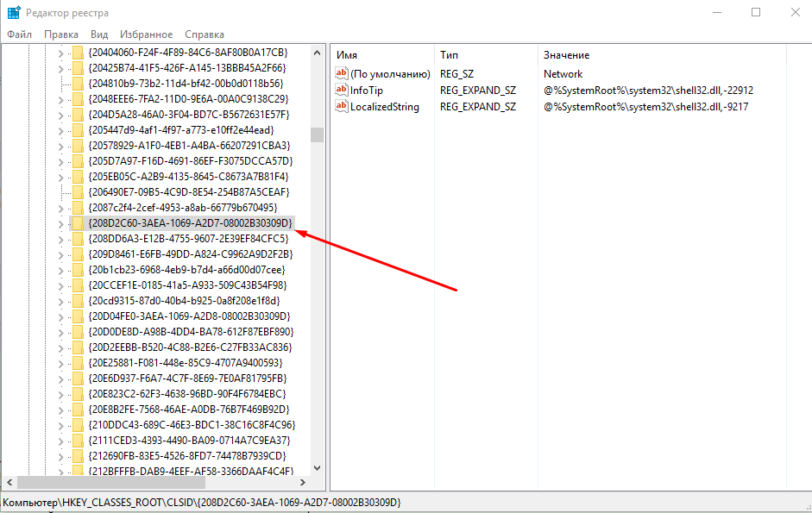Sort values by the Имя column header
812x513 pixels.
(x=380, y=54)
